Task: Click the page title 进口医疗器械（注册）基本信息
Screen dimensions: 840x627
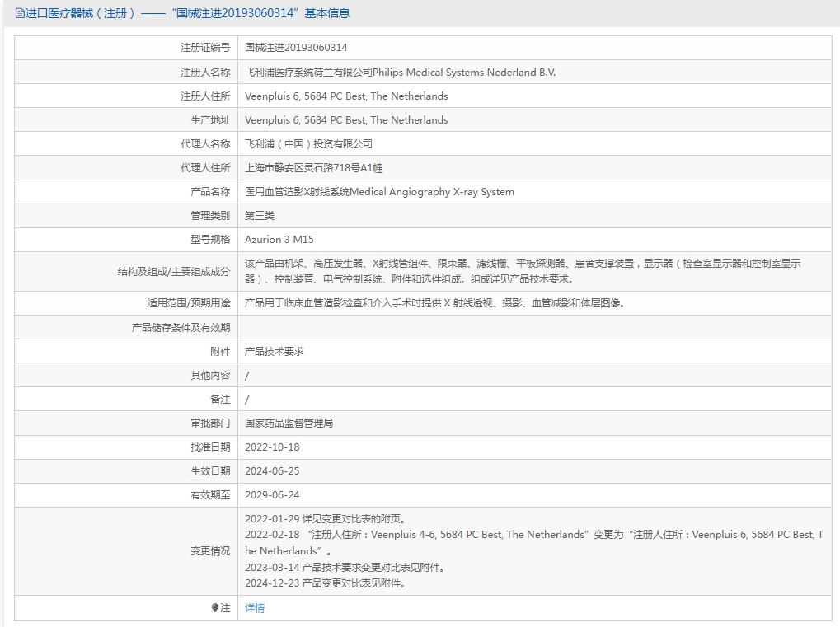Action: click(x=187, y=13)
